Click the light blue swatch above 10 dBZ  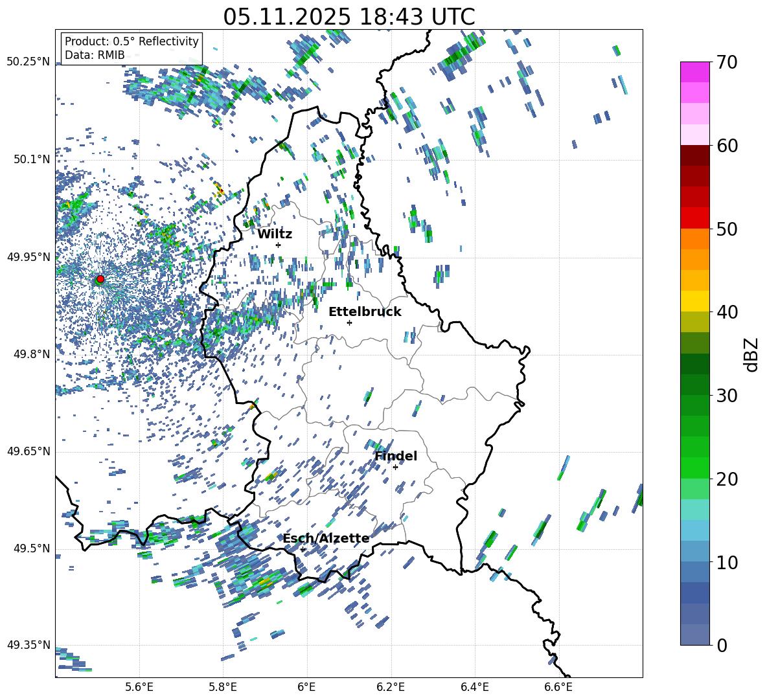(694, 552)
